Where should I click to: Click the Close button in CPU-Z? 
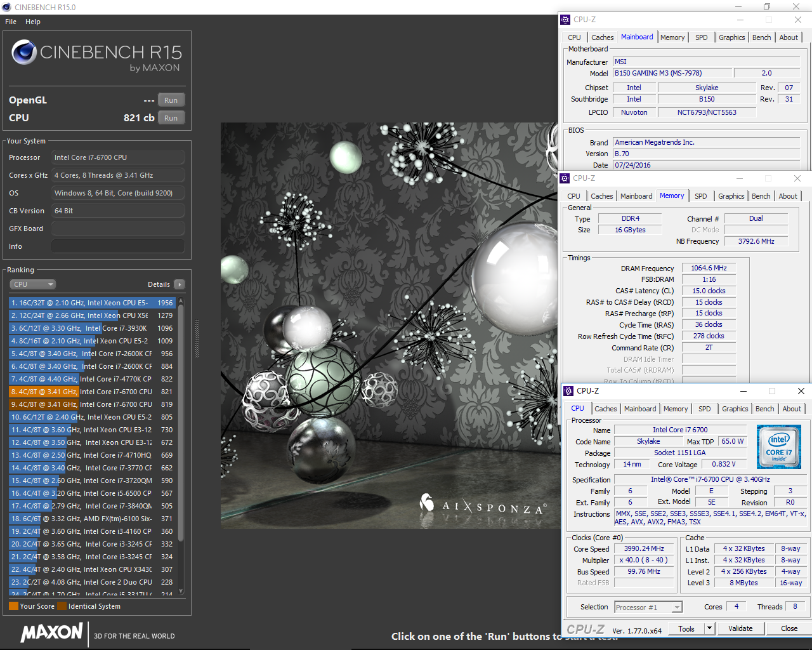click(789, 629)
